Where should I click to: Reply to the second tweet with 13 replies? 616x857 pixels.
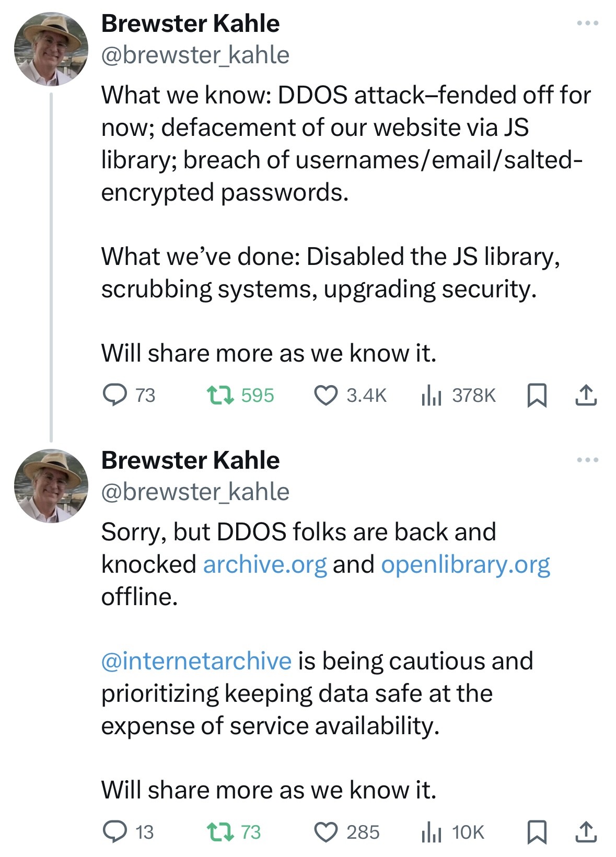click(x=128, y=832)
